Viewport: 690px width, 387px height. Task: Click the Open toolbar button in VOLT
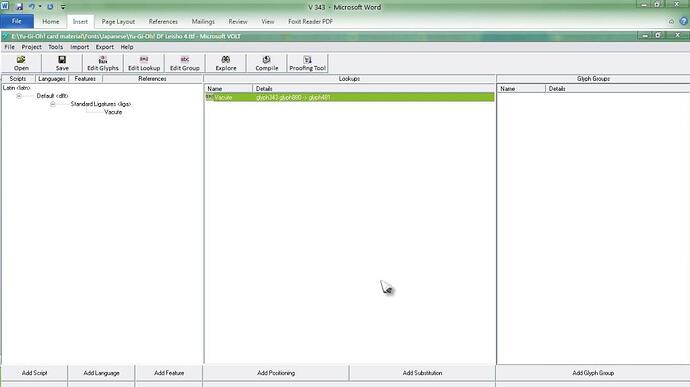tap(21, 63)
